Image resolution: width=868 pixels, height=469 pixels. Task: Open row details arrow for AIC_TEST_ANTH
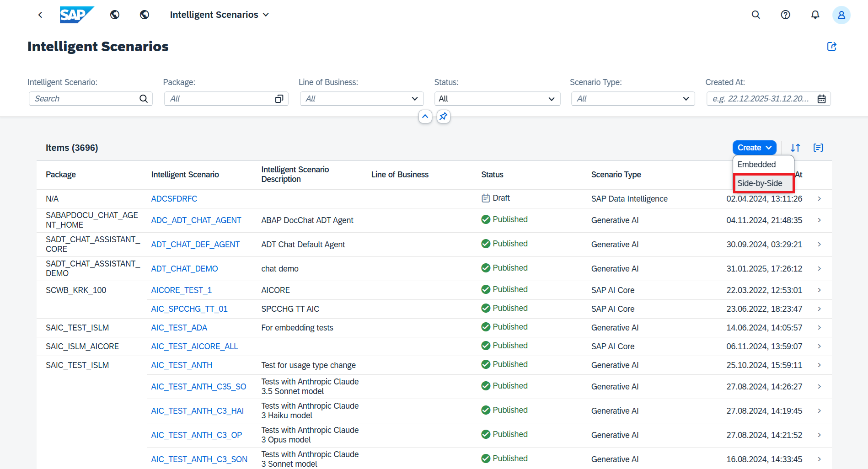click(x=820, y=365)
